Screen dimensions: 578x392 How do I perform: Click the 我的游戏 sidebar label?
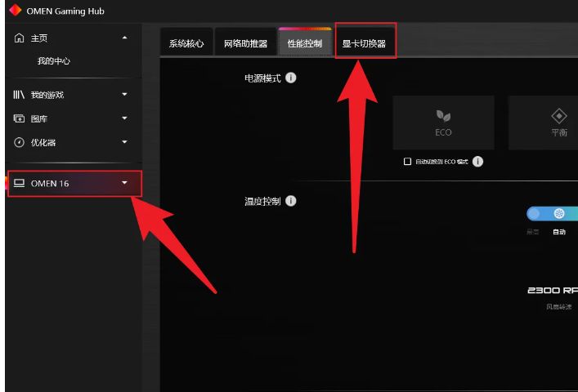tap(47, 95)
